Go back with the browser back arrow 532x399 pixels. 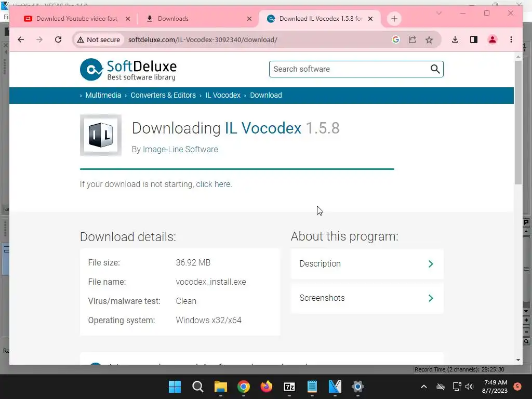click(x=21, y=39)
